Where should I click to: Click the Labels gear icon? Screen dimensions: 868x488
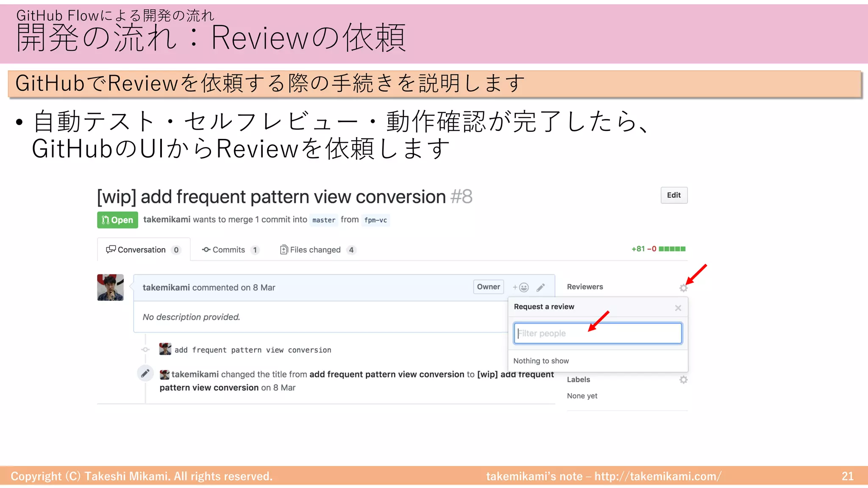tap(683, 380)
